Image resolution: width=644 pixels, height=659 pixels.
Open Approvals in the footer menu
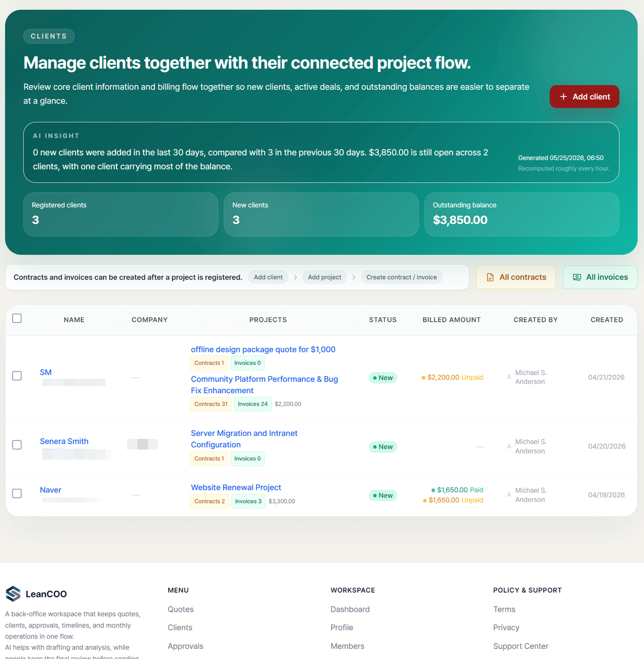186,646
